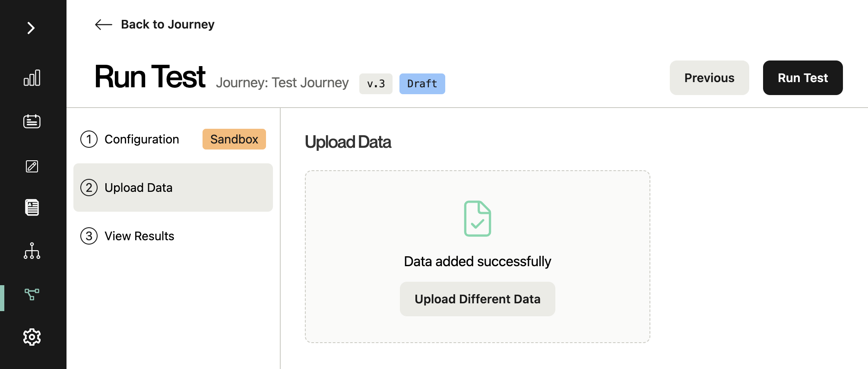Image resolution: width=868 pixels, height=369 pixels.
Task: Click the Sandbox badge
Action: [234, 139]
